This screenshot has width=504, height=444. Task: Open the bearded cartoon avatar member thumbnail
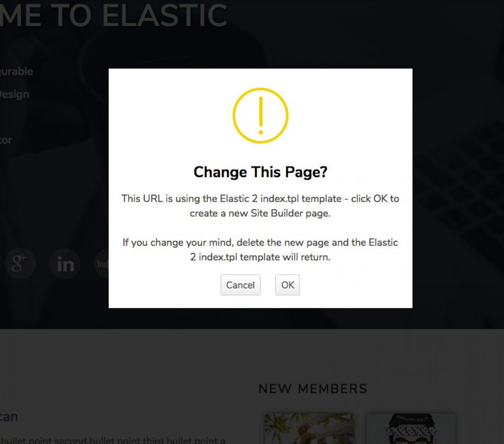point(411,429)
